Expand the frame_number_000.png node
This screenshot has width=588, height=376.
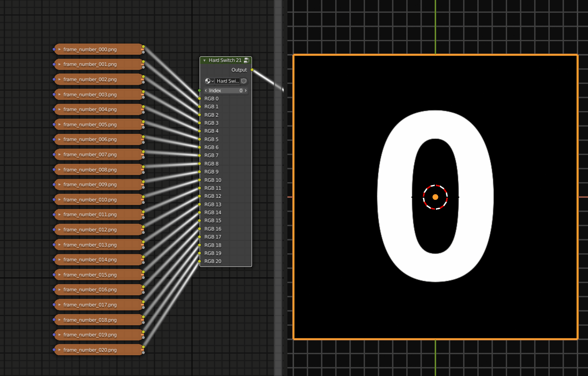pyautogui.click(x=59, y=50)
